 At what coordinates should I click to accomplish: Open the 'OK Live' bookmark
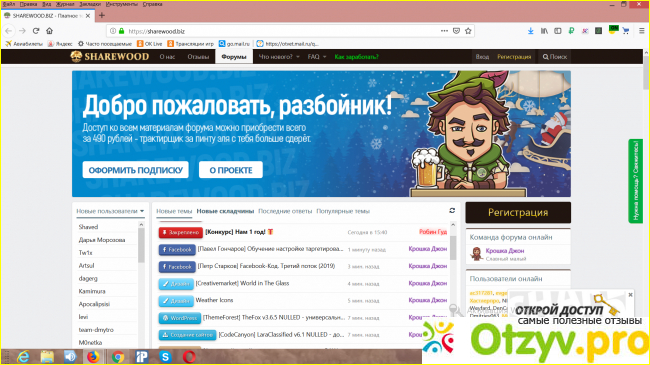pyautogui.click(x=150, y=44)
